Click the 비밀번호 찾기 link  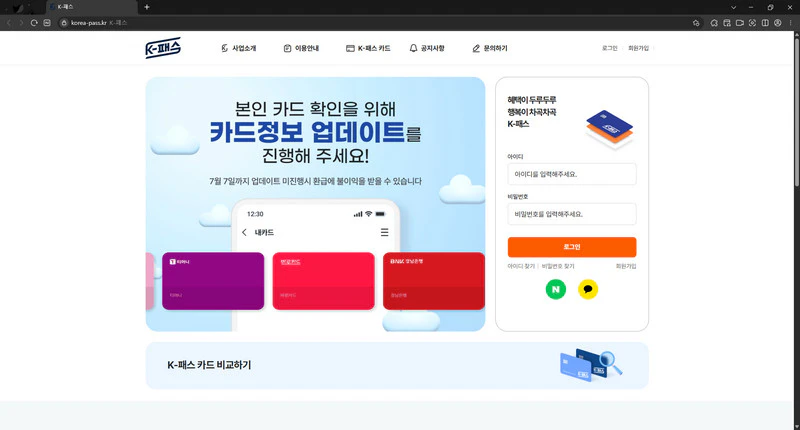(558, 266)
